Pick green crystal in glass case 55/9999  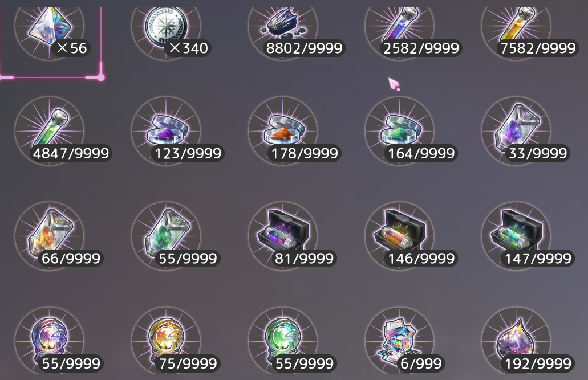click(166, 236)
